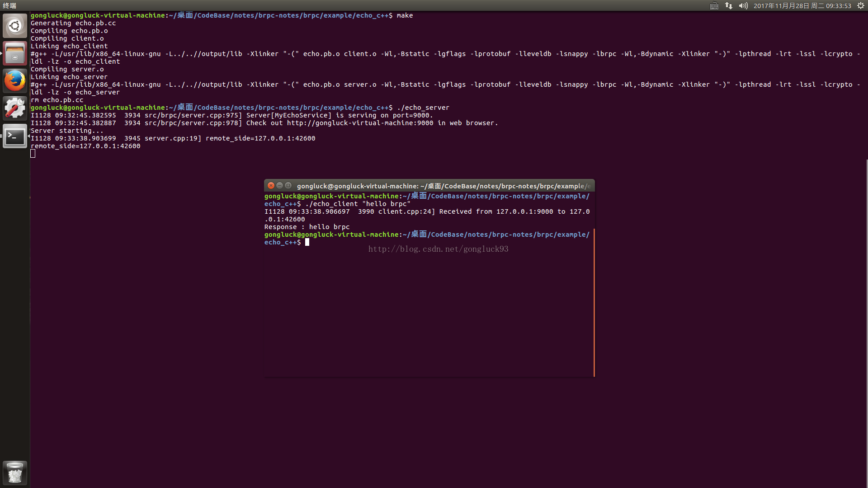Open the sound volume indicator
The height and width of the screenshot is (488, 868).
(x=743, y=6)
